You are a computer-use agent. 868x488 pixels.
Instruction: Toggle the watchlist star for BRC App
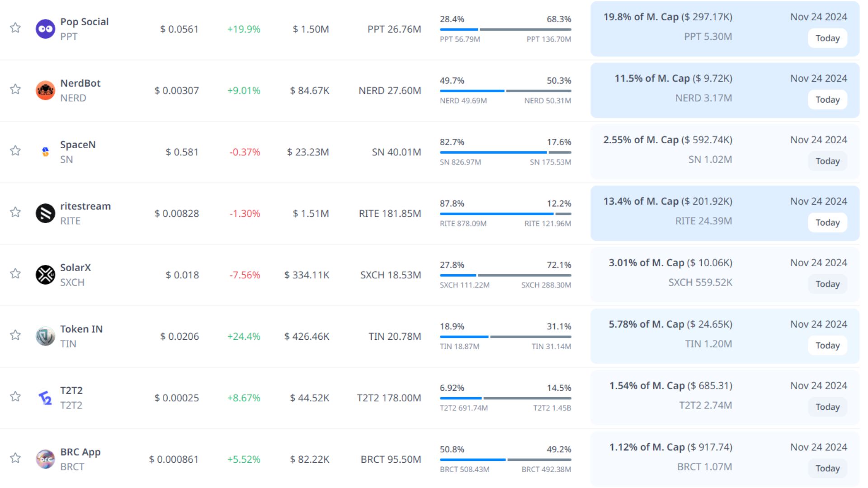pyautogui.click(x=15, y=458)
